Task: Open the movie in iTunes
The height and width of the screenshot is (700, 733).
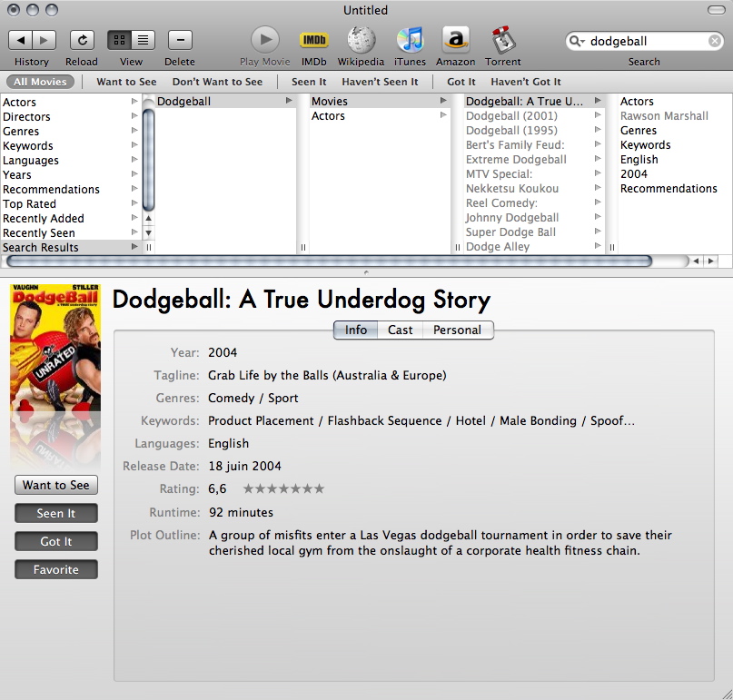Action: pos(410,40)
